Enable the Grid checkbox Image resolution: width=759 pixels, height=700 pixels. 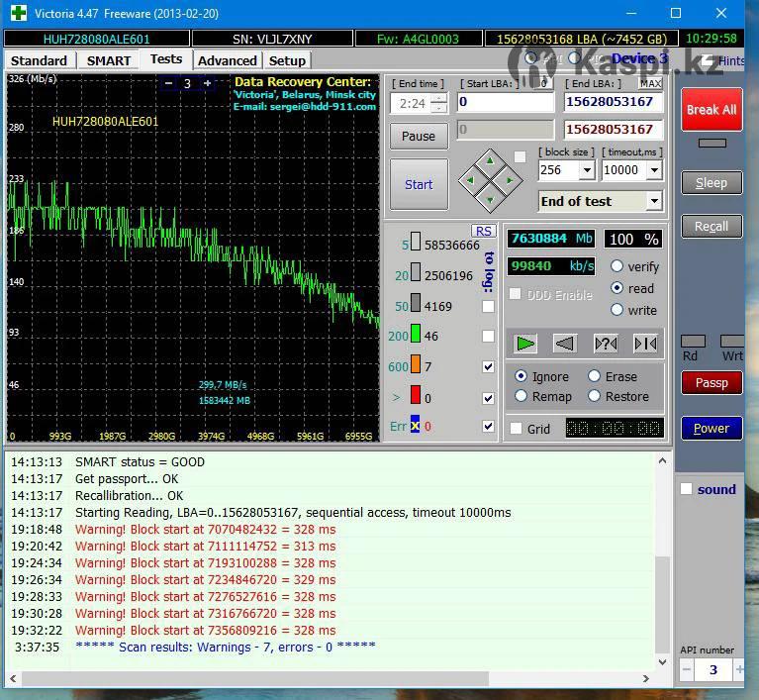pos(516,429)
